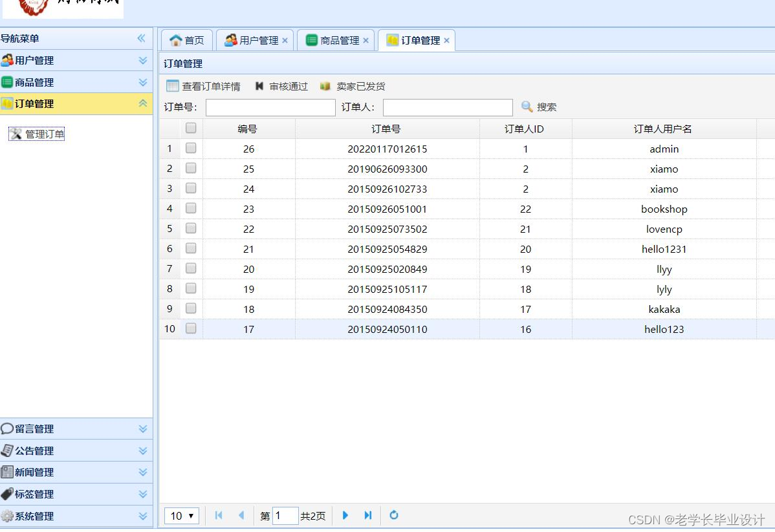Click the 用户管理 sidebar users icon
Image resolution: width=775 pixels, height=532 pixels.
[7, 60]
